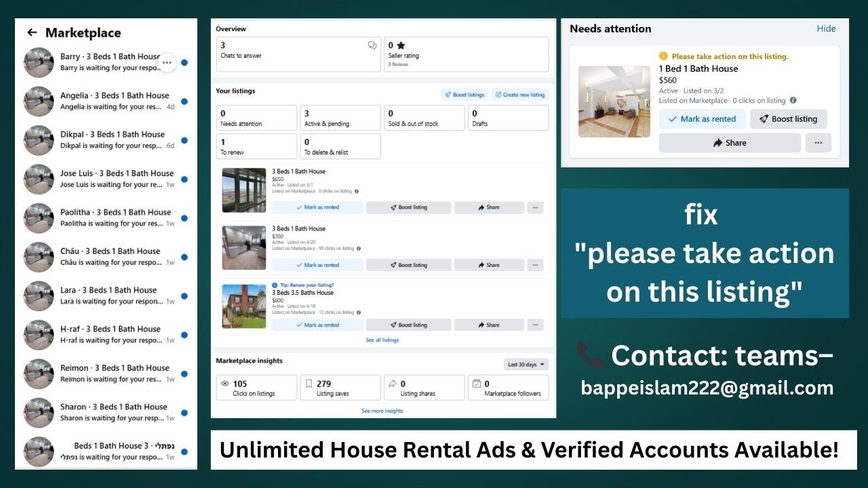
Task: Open Dikpal's conversation
Action: 106,140
